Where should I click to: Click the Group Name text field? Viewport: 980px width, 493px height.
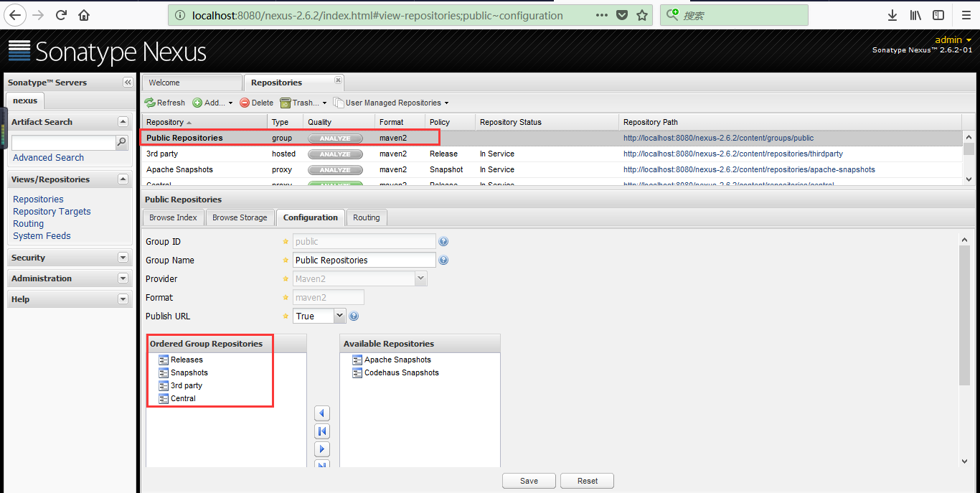click(x=364, y=260)
